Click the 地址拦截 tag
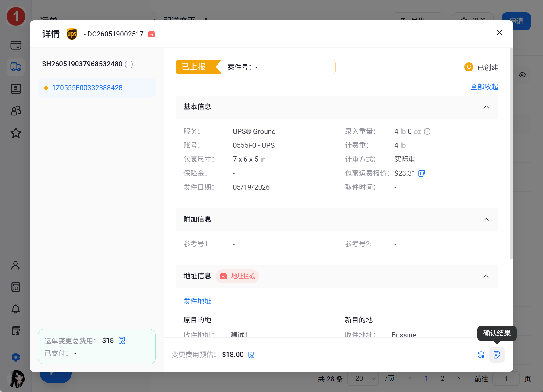 click(x=237, y=276)
